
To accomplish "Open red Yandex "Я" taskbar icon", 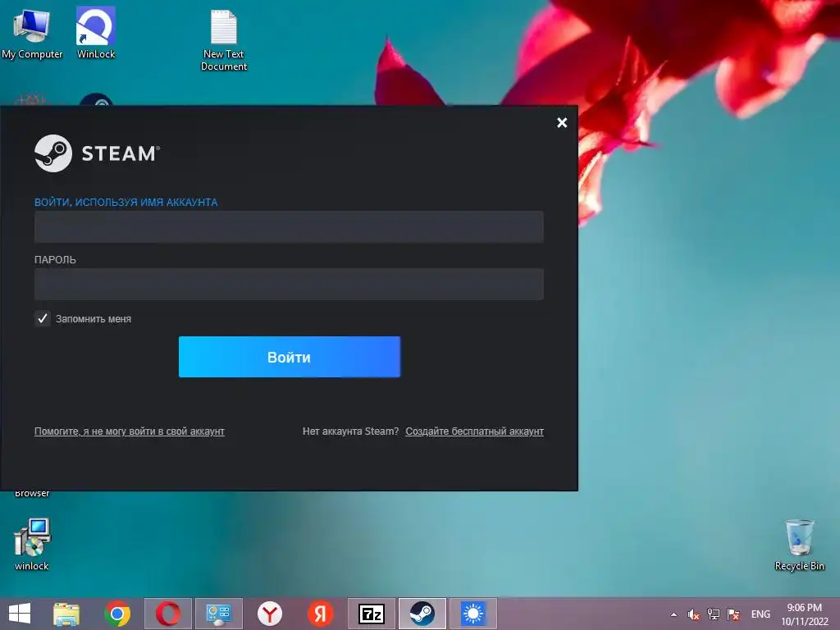I will 321,614.
